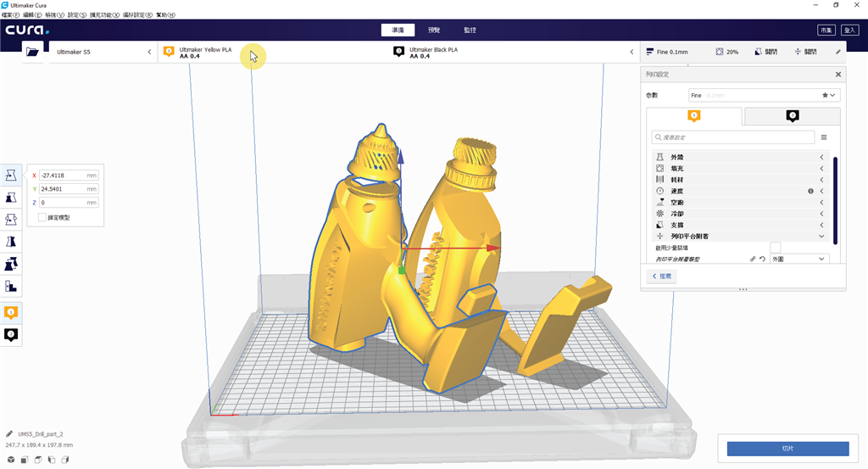Screen dimensions: 868x469
Task: Select the Scale tool
Action: click(11, 198)
